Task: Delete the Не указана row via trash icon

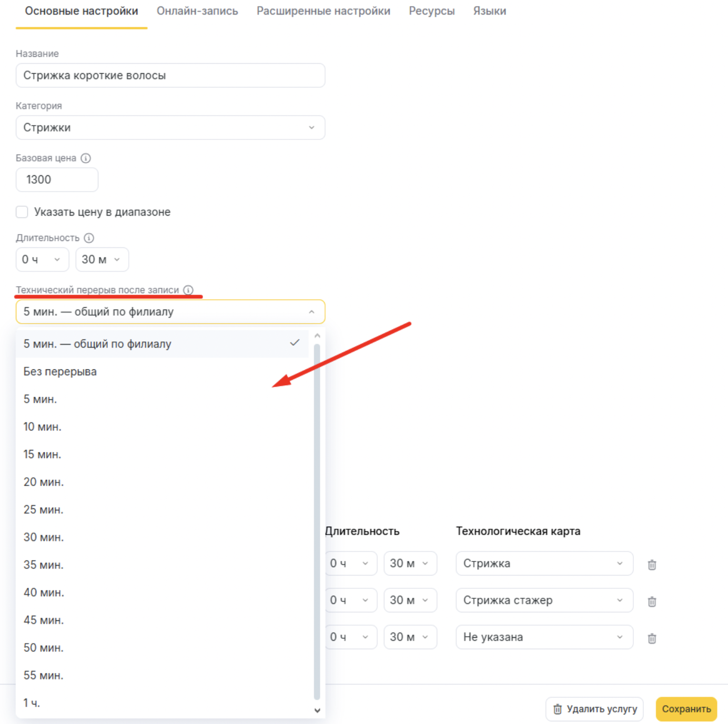Action: (652, 638)
